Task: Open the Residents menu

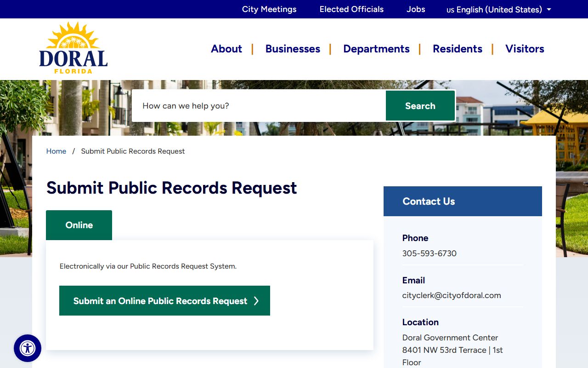Action: [458, 49]
